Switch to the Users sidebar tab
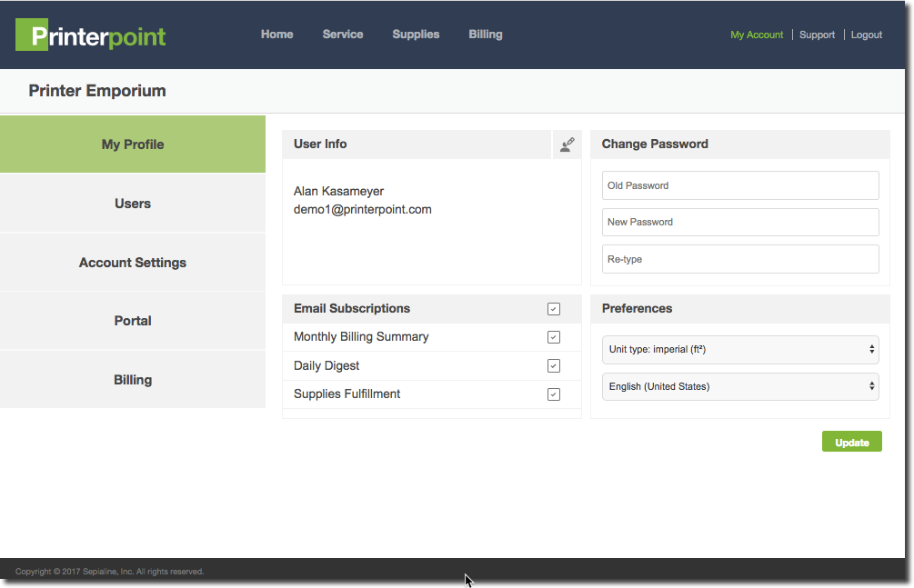 (x=133, y=204)
